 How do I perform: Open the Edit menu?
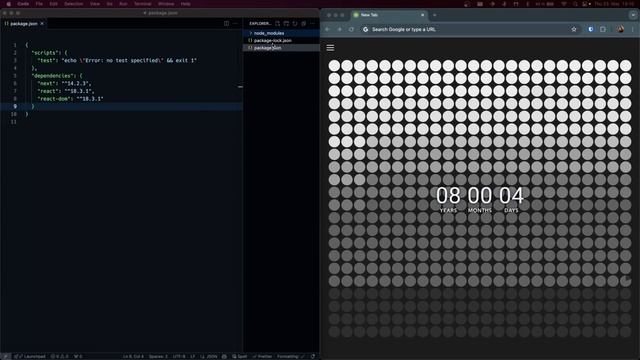tap(53, 4)
